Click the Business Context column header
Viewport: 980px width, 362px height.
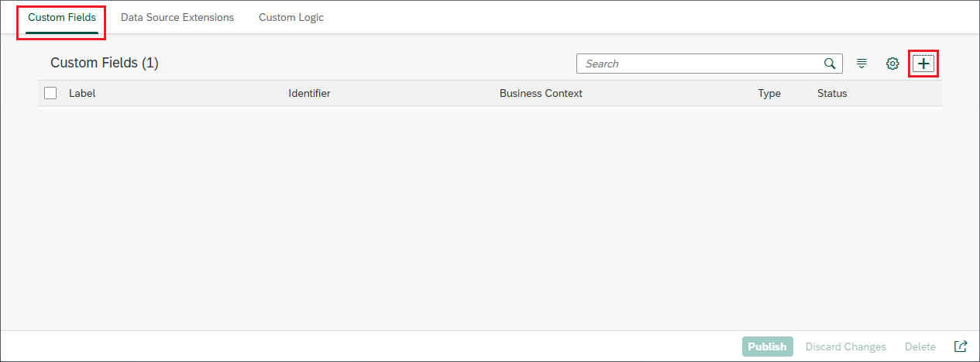[541, 93]
